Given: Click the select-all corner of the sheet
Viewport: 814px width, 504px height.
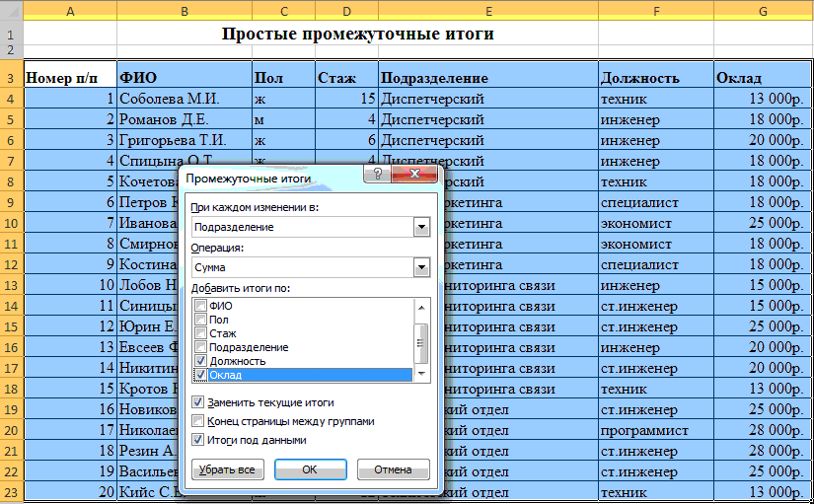Looking at the screenshot, I should pos(12,11).
